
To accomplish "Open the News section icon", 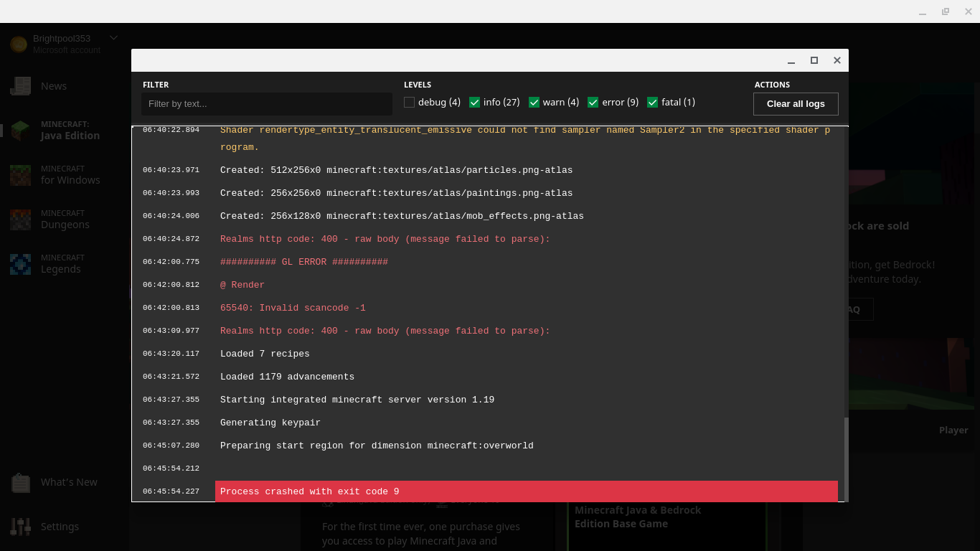I will [x=21, y=86].
